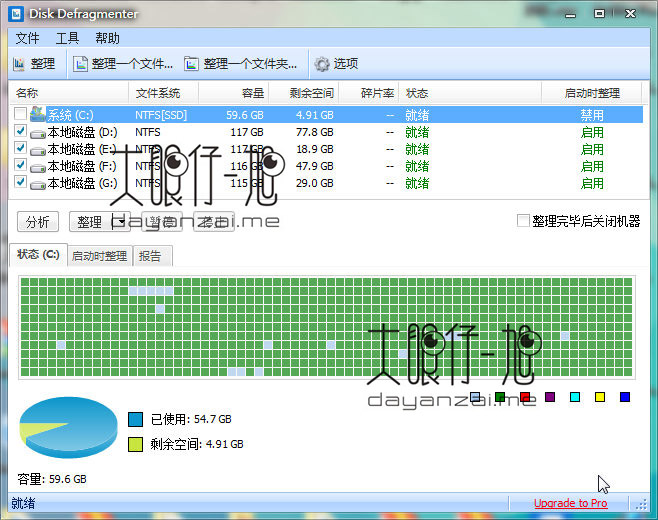Sort by the 启动时整理 column header
The image size is (658, 520).
pyautogui.click(x=592, y=93)
